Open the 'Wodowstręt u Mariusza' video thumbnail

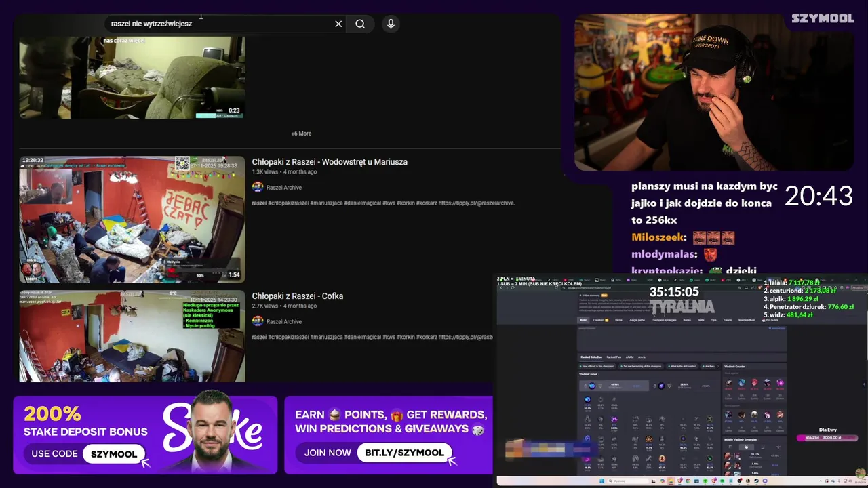pos(132,220)
